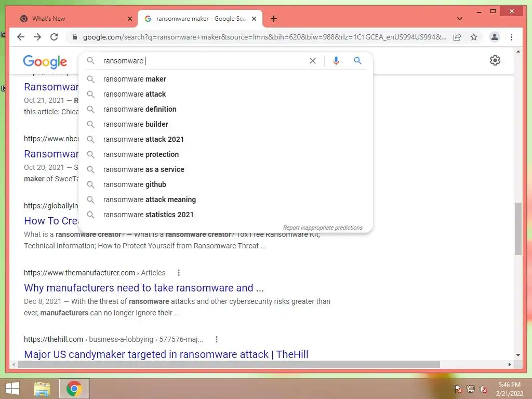This screenshot has height=399, width=532.
Task: Click the scroll left arrow
Action: point(14,364)
